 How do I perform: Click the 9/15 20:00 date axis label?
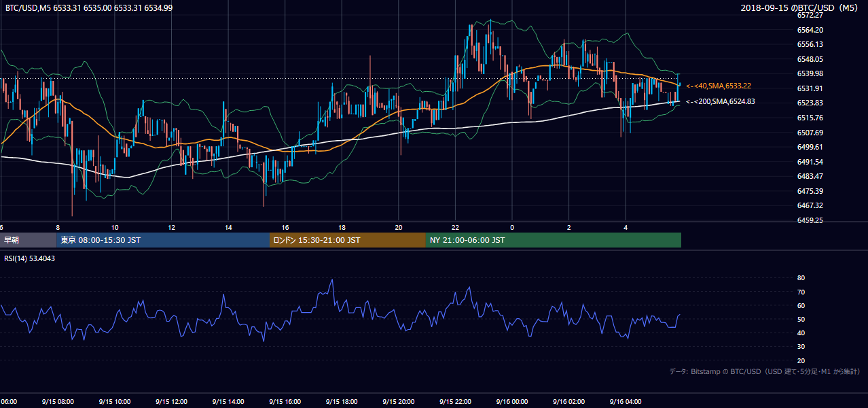click(x=398, y=402)
